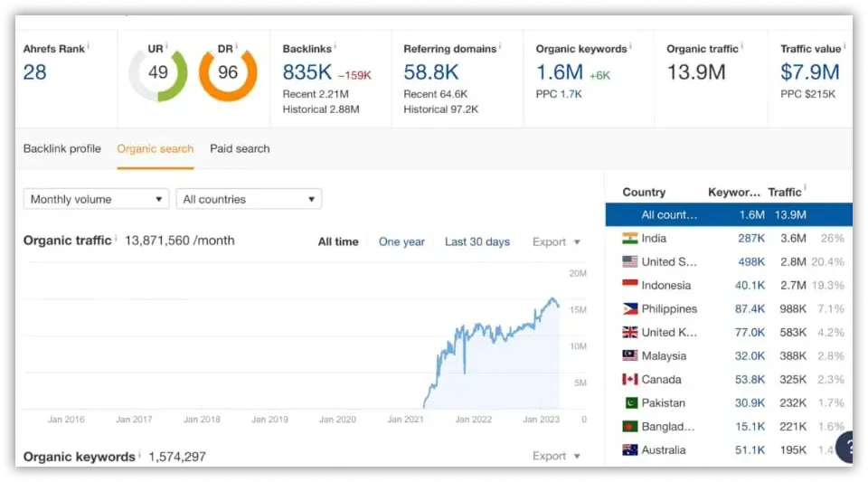Click the Ahrefs Rank value 28
The height and width of the screenshot is (482, 868).
(34, 72)
